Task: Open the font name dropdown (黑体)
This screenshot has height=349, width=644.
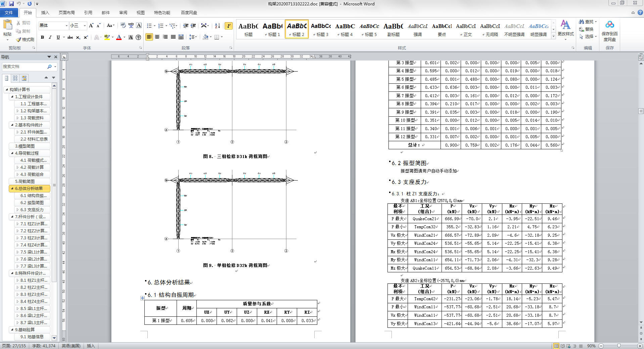Action: coord(66,26)
